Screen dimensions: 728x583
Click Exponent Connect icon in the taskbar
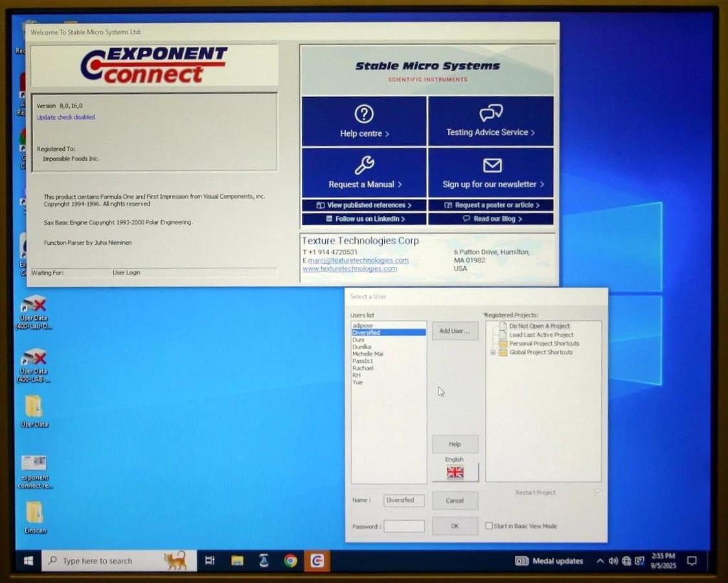[x=317, y=561]
